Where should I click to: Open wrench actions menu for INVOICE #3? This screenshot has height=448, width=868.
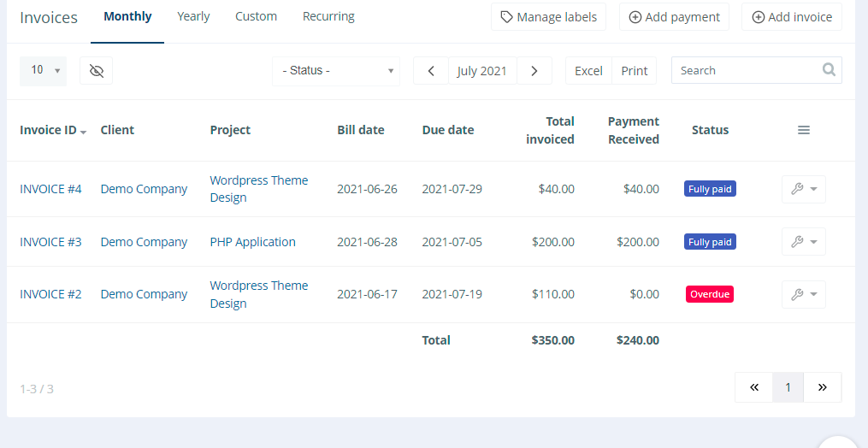(803, 242)
